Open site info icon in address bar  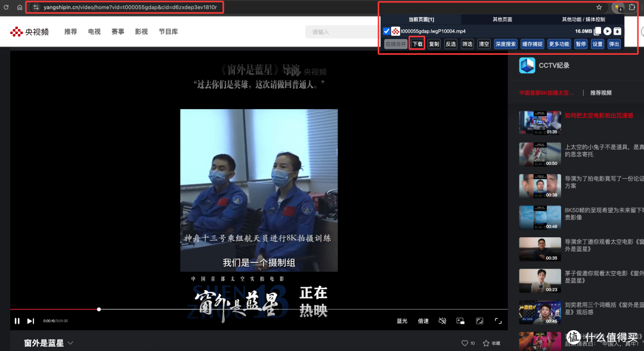(36, 7)
